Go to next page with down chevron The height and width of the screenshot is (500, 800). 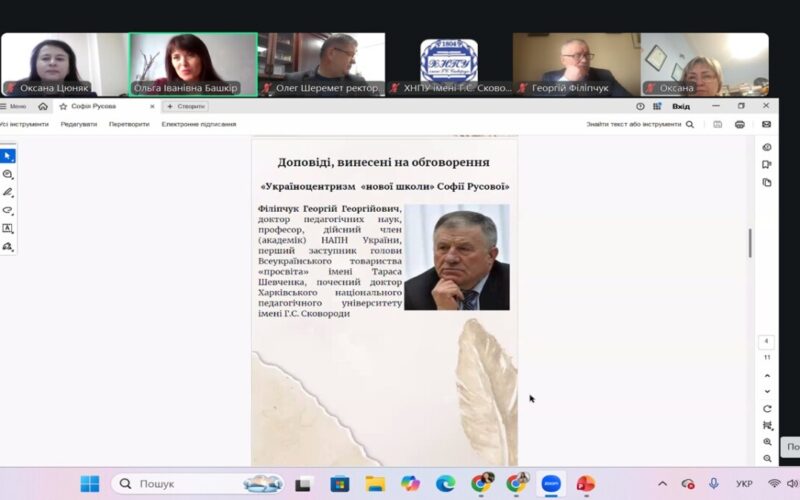pyautogui.click(x=767, y=390)
